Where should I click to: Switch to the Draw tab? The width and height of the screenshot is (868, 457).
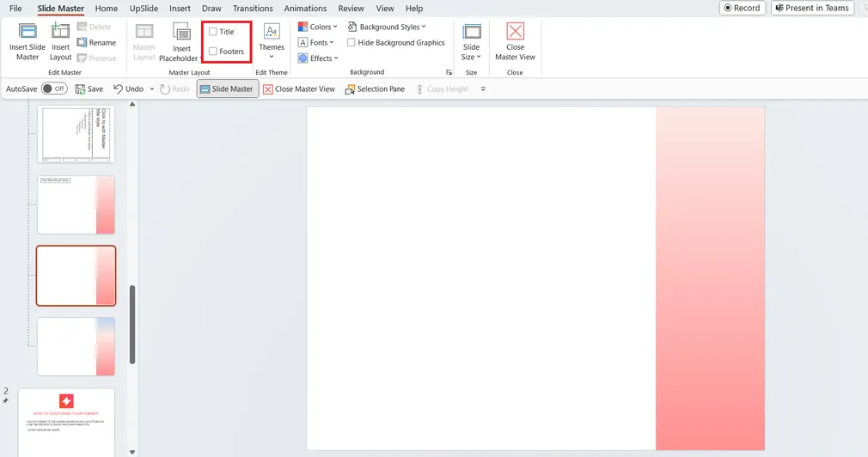(211, 9)
